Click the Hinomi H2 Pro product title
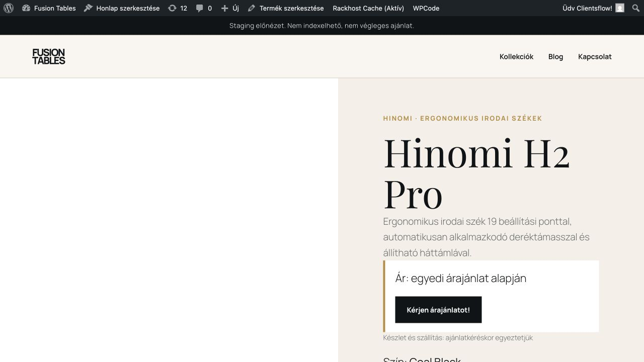The height and width of the screenshot is (362, 644). pyautogui.click(x=476, y=173)
